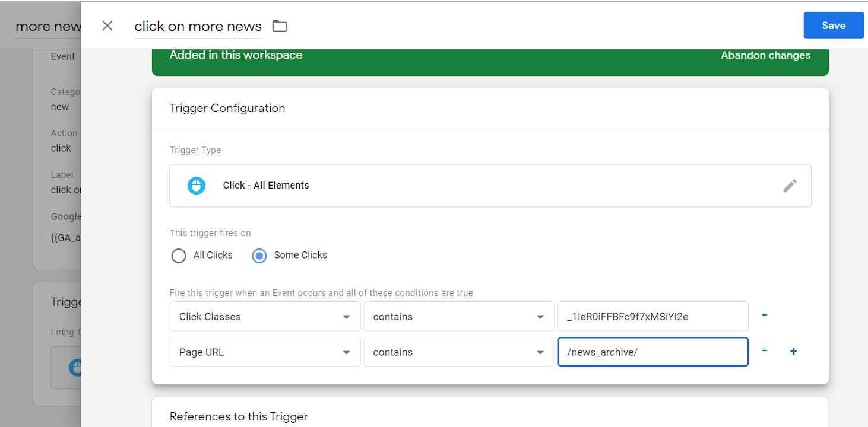Image resolution: width=868 pixels, height=427 pixels.
Task: Click the trigger name field 'click on more news'
Action: pyautogui.click(x=198, y=27)
